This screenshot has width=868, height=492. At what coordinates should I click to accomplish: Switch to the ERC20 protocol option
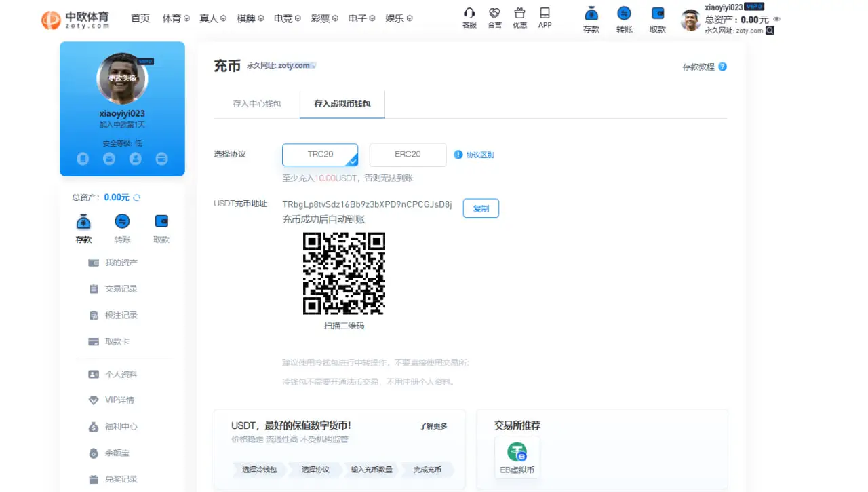pos(407,155)
